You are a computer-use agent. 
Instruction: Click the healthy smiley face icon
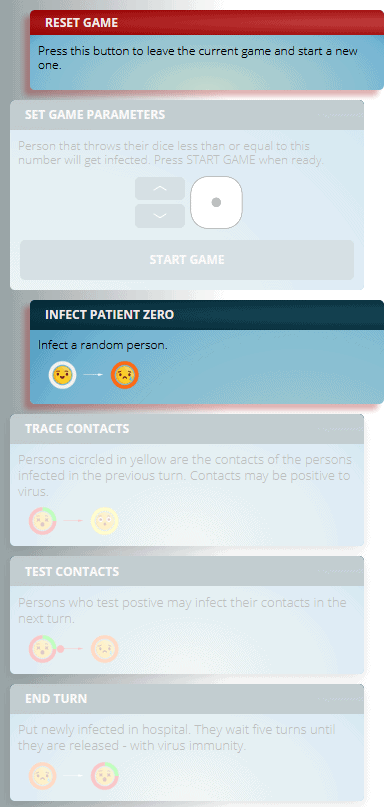[63, 375]
